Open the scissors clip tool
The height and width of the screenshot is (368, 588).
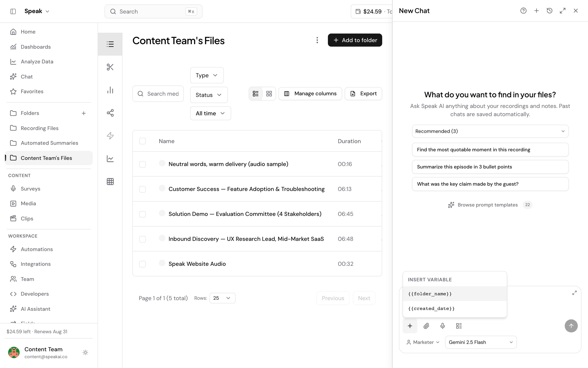[x=110, y=67]
